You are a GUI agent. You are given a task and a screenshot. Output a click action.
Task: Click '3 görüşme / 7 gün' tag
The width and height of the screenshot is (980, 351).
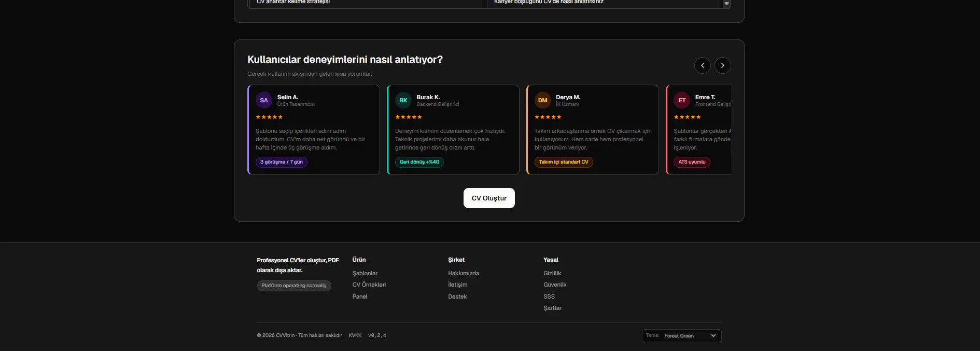click(282, 162)
